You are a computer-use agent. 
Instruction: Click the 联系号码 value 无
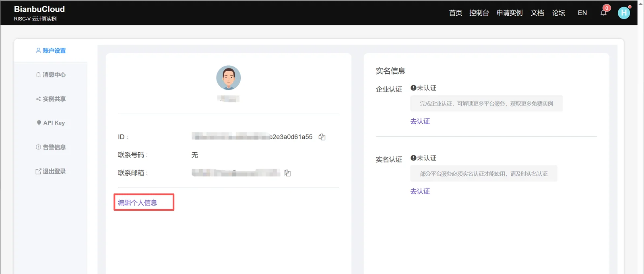195,155
